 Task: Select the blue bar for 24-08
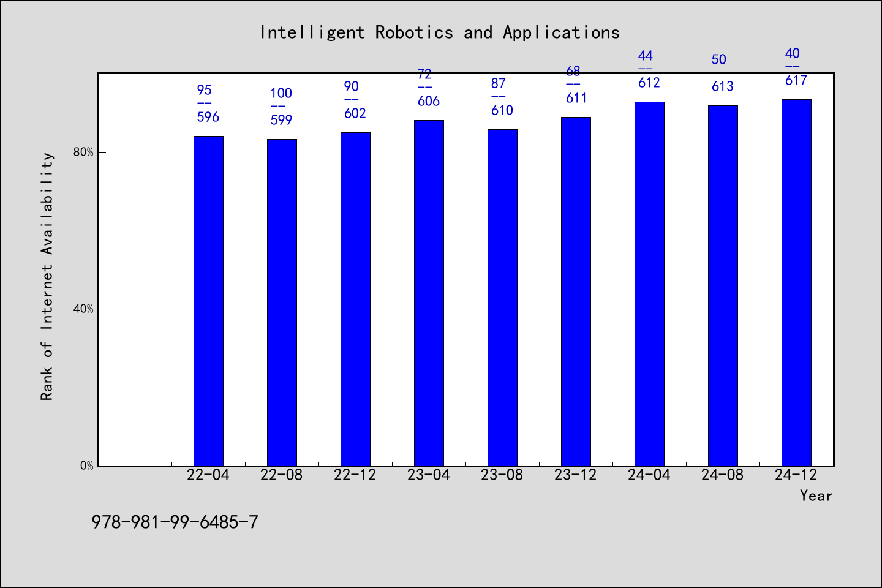723,285
